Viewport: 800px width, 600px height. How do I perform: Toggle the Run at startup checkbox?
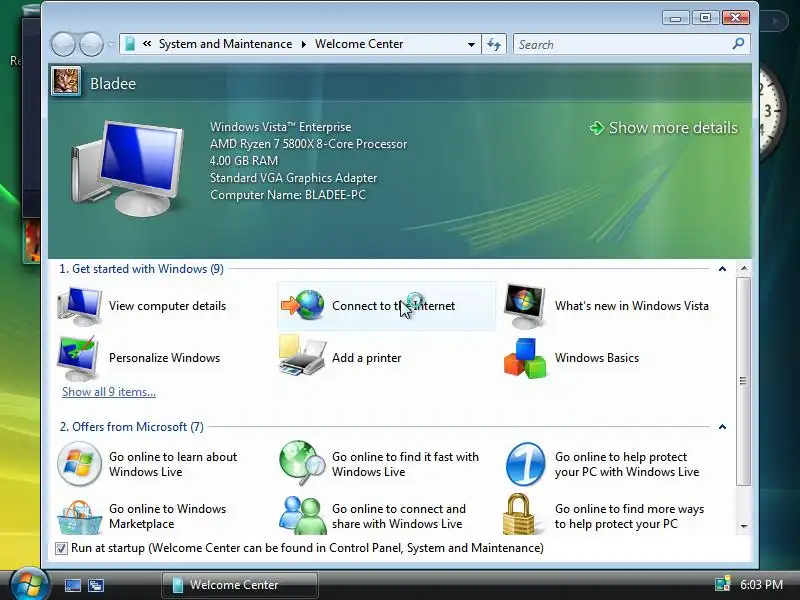tap(61, 548)
